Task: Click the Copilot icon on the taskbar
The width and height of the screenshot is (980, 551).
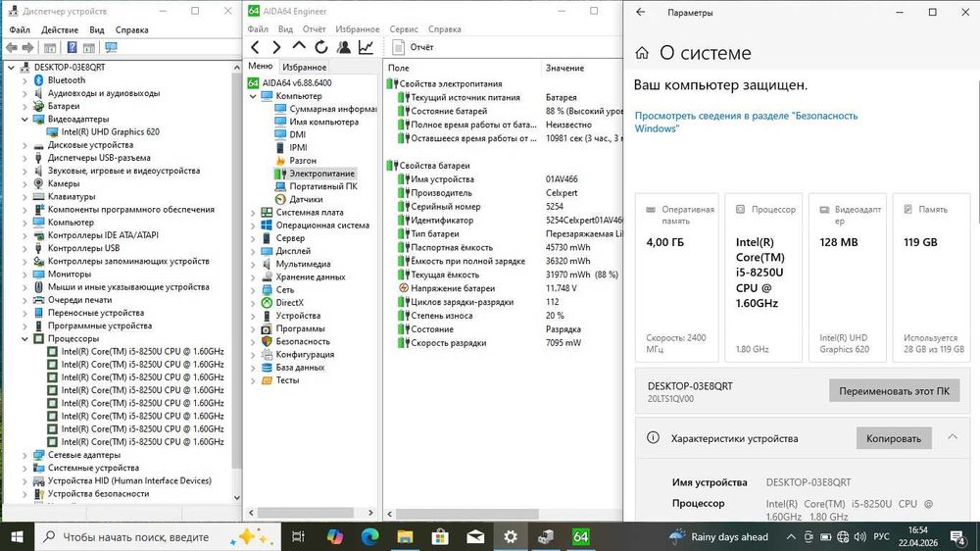Action: pyautogui.click(x=334, y=536)
